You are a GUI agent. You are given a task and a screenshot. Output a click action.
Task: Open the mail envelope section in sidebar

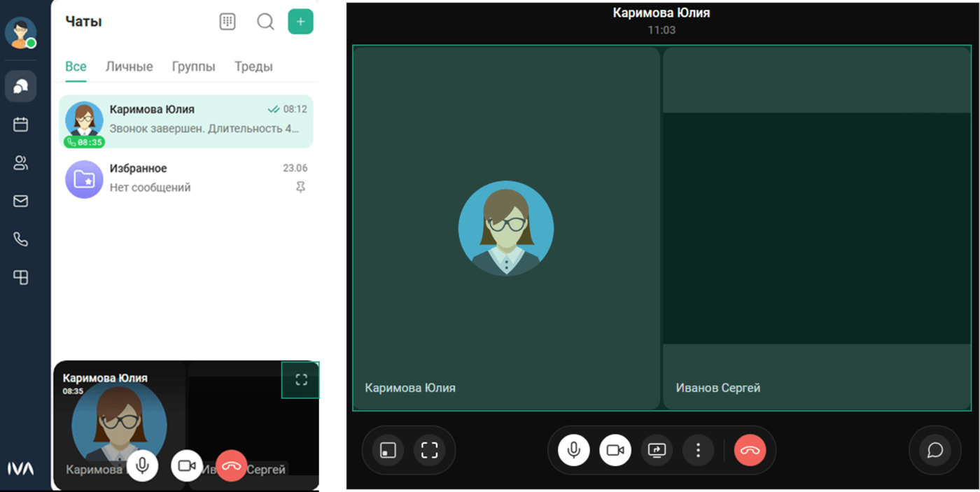(21, 202)
